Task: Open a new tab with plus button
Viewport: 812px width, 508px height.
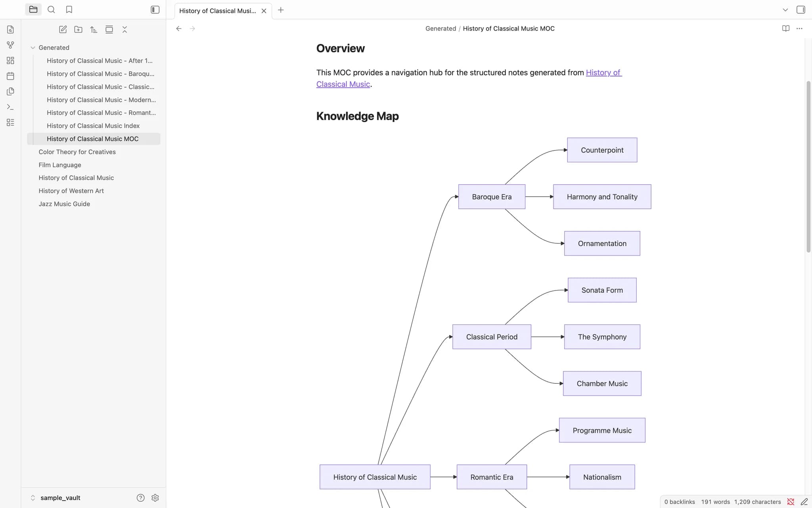Action: 281,10
